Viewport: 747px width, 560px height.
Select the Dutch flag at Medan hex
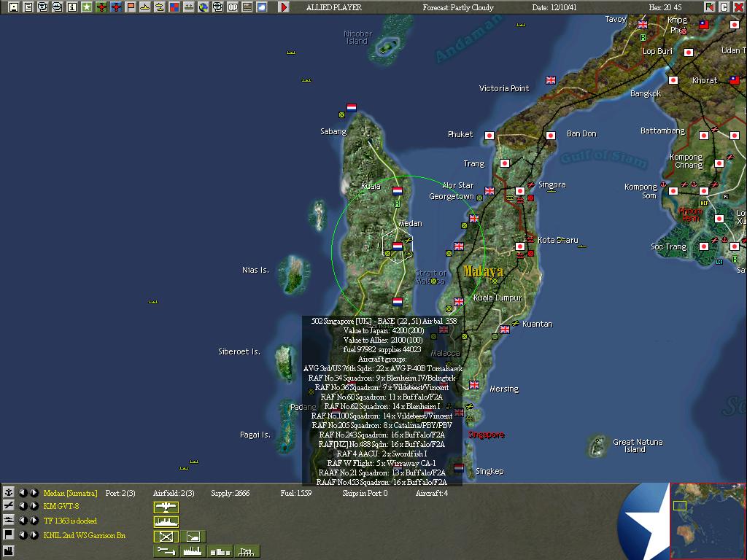(398, 246)
